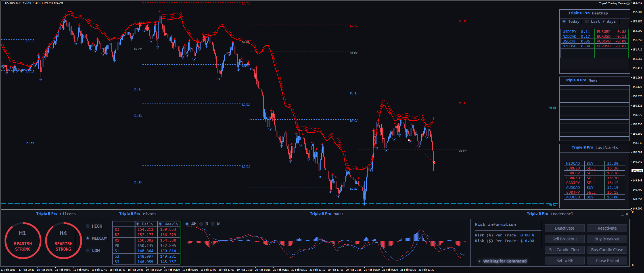Viewport: 644px width, 273px height.
Task: Click the TripleB Trading Center smiley icon
Action: tap(628, 3)
